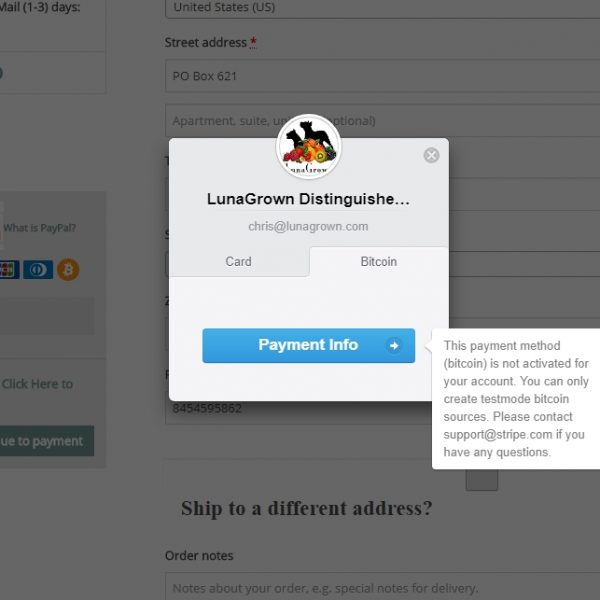Switch to the Bitcoin tab

click(x=378, y=261)
